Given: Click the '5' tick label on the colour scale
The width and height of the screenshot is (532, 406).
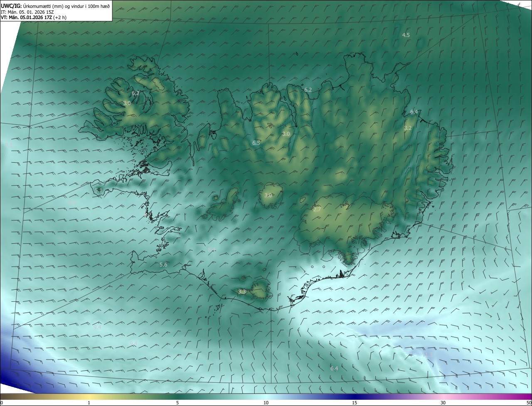Looking at the screenshot, I should (x=177, y=403).
